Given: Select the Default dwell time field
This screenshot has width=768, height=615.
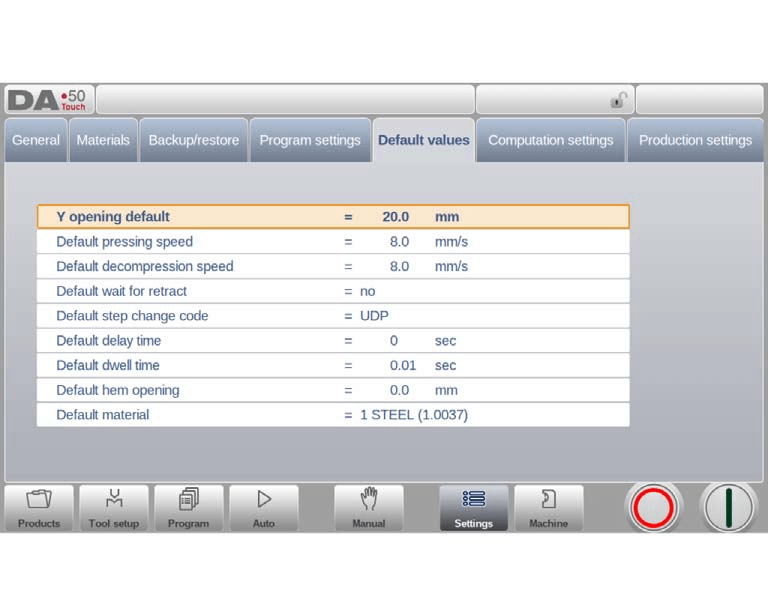Looking at the screenshot, I should [402, 366].
